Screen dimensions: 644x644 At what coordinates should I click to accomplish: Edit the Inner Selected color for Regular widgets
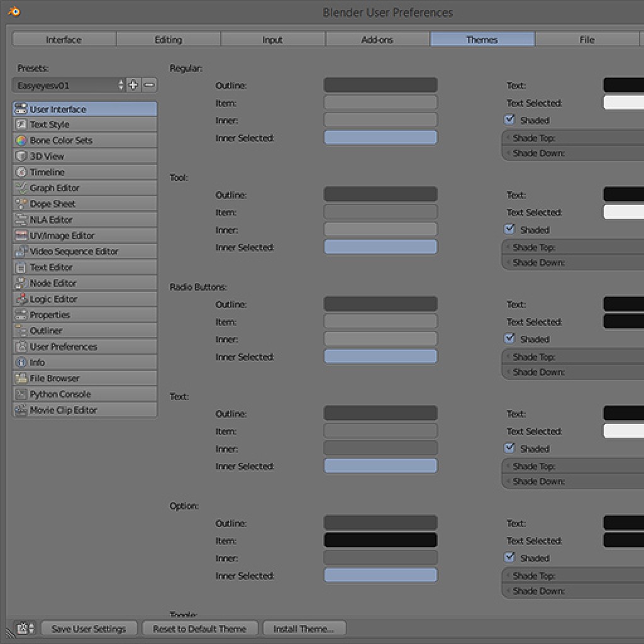click(x=380, y=138)
